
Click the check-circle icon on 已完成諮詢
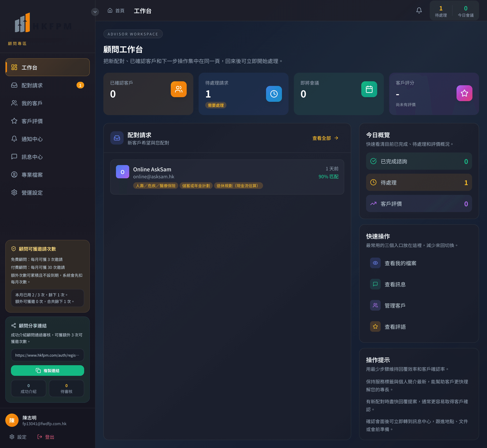(x=373, y=161)
